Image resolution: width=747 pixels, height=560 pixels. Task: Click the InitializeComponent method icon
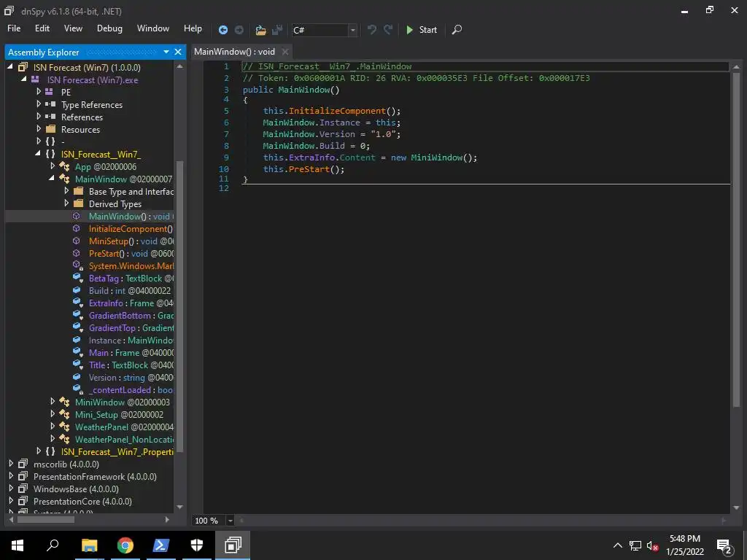coord(76,228)
